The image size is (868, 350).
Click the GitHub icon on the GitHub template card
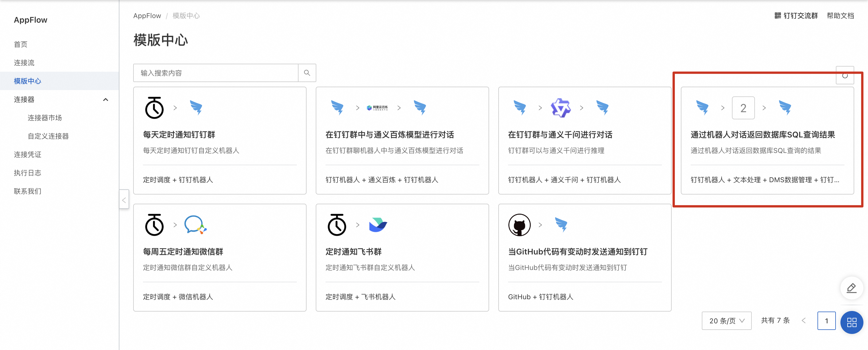[x=520, y=225]
